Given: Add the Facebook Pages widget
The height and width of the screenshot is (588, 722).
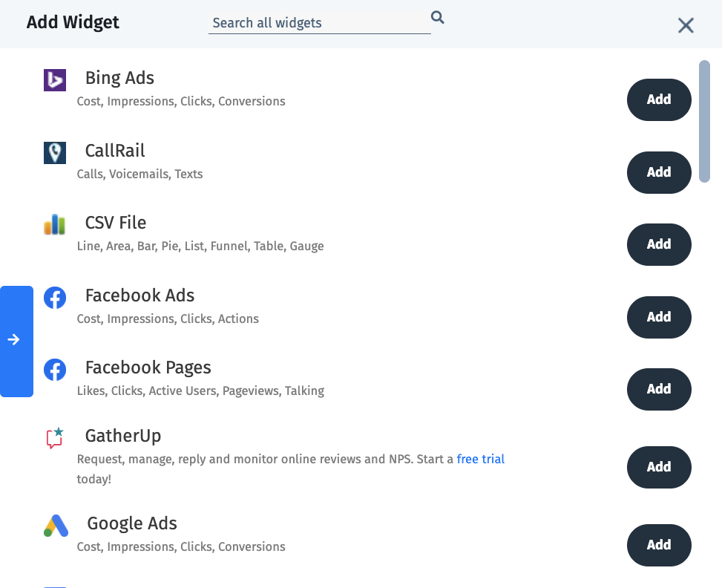Looking at the screenshot, I should (658, 389).
